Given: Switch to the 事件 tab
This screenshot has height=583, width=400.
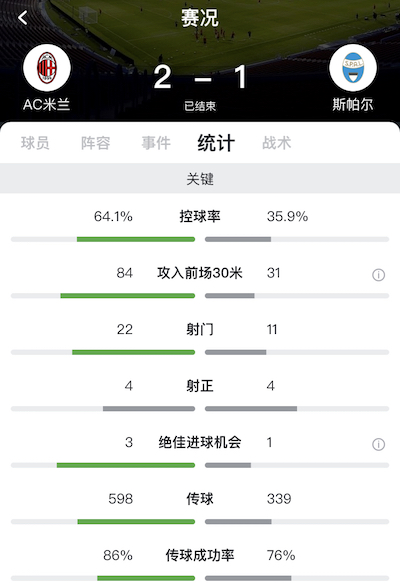Looking at the screenshot, I should point(156,143).
